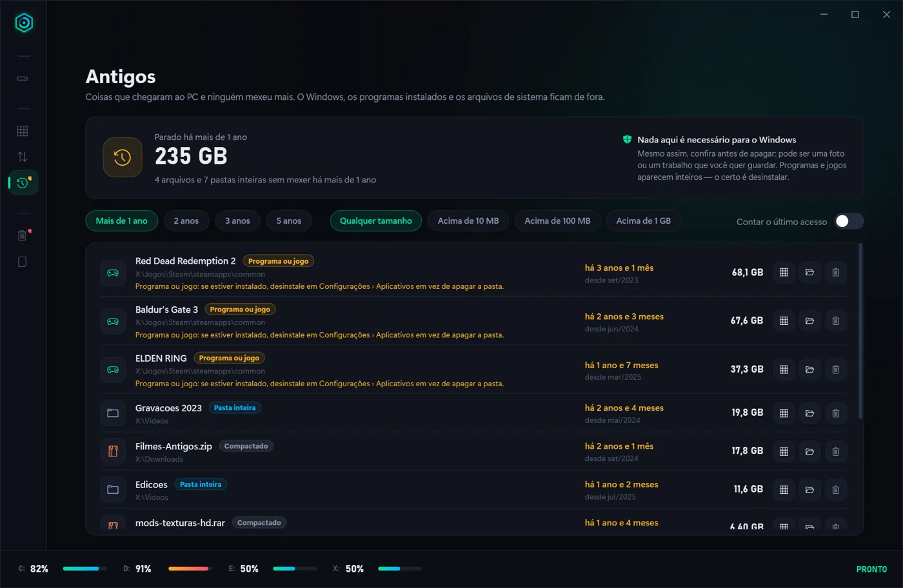
Task: Select the 'Baldur's Gate 3' row title
Action: tap(166, 309)
